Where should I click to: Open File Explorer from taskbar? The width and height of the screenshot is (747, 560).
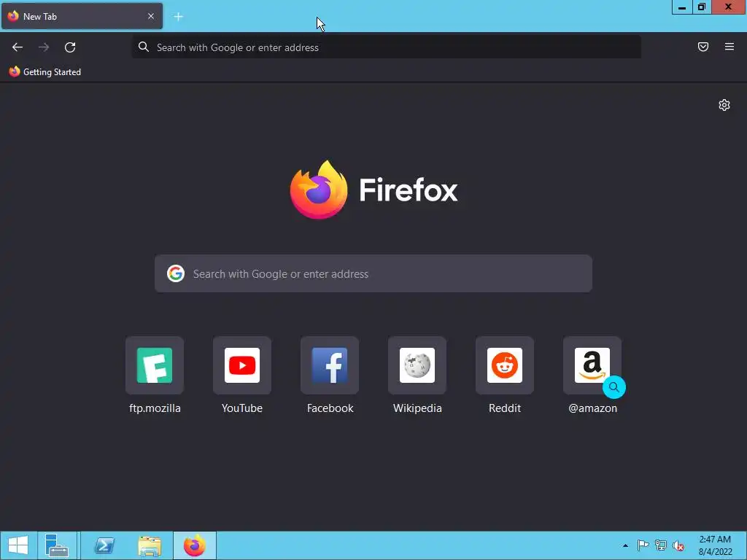(x=150, y=545)
